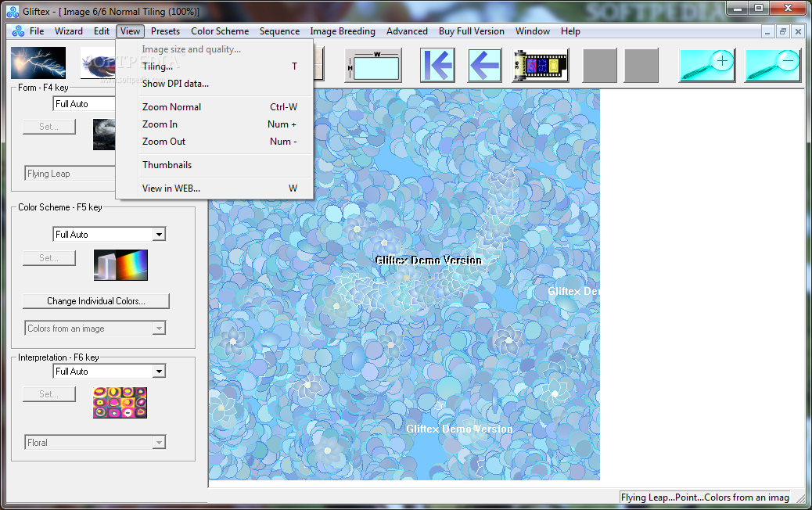The width and height of the screenshot is (812, 510).
Task: Choose Zoom In menu entry
Action: click(x=214, y=124)
